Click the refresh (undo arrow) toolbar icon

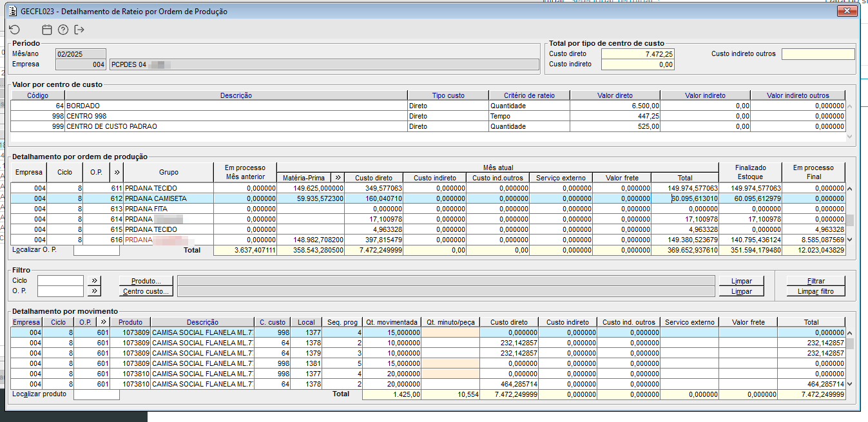(15, 30)
